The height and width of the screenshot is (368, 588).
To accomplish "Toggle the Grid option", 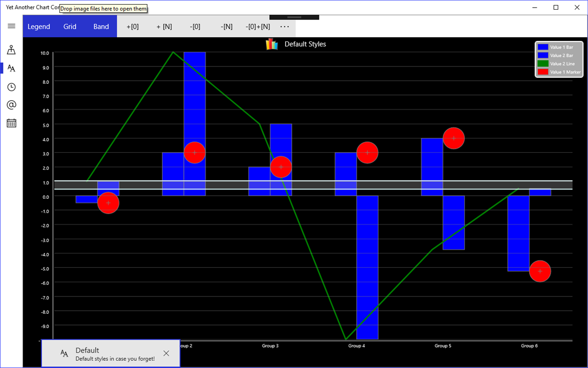I will tap(70, 27).
